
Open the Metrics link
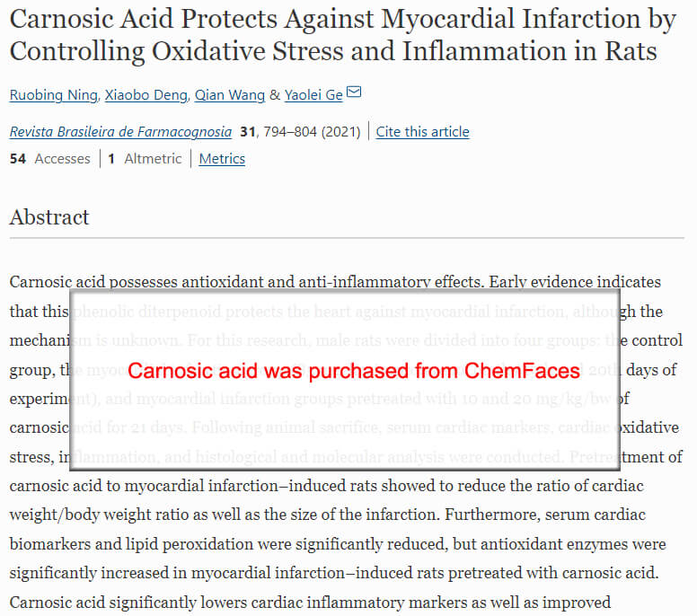click(x=222, y=159)
